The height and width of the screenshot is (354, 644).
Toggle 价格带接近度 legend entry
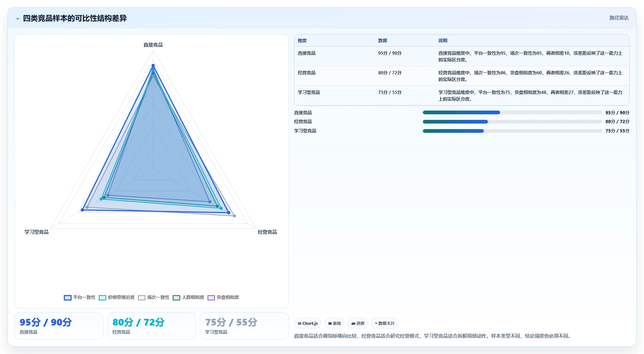click(x=117, y=297)
